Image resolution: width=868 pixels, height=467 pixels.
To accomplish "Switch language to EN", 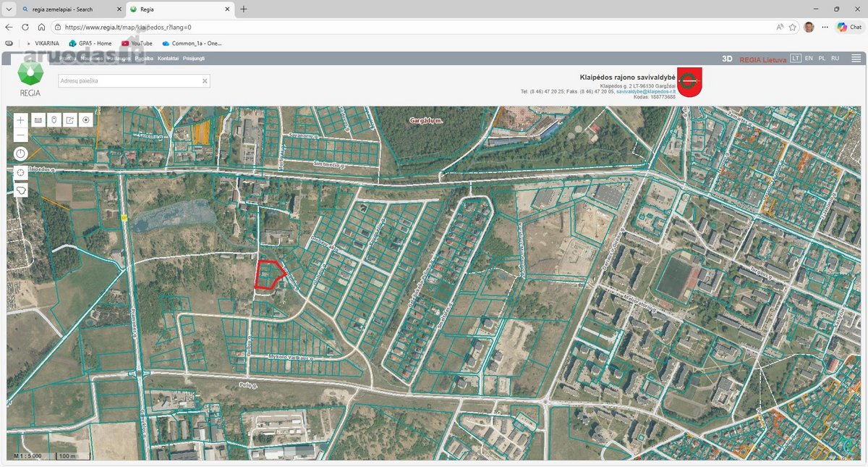I will [809, 58].
